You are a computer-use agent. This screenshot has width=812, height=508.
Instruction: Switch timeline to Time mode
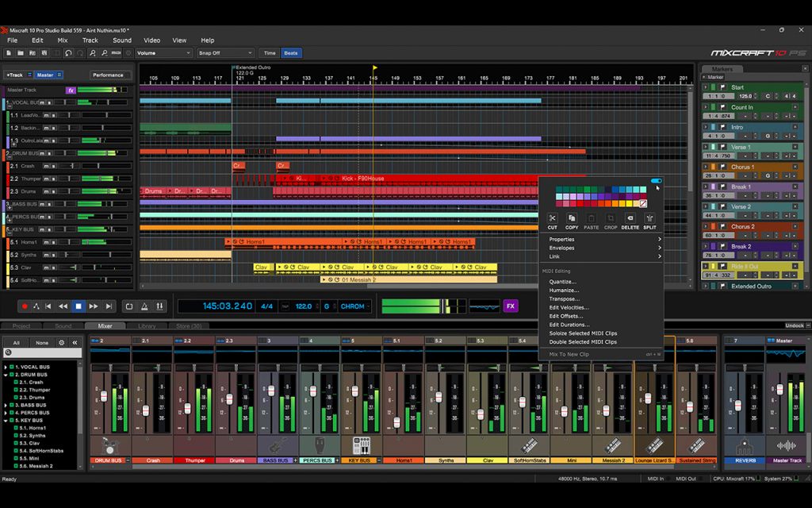[270, 53]
